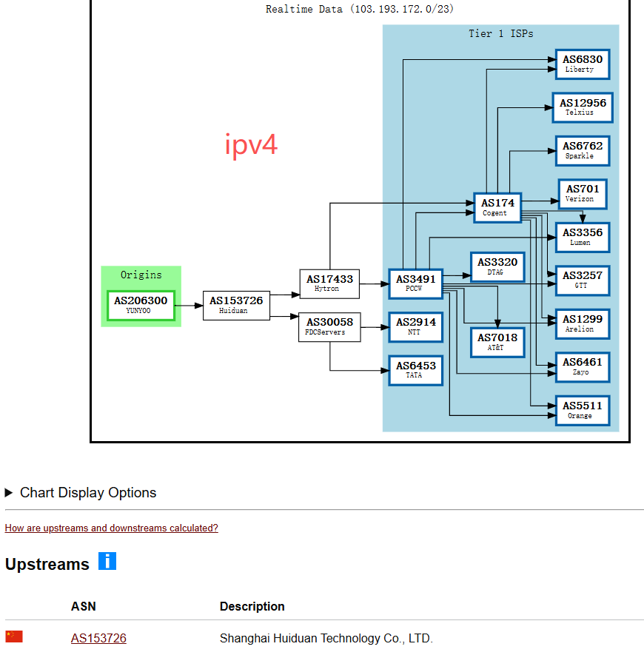The height and width of the screenshot is (655, 644).
Task: Open the AS153726 link in the Upstreams table
Action: click(98, 638)
